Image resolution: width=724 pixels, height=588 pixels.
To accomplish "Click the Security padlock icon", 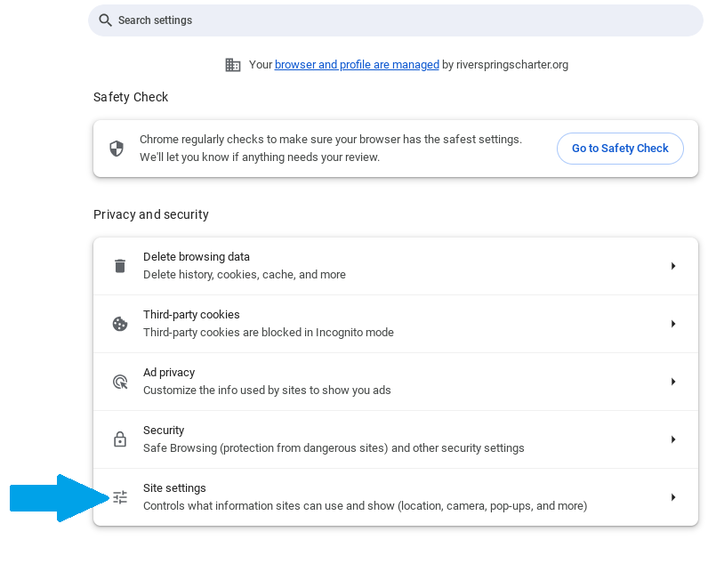I will tap(120, 439).
